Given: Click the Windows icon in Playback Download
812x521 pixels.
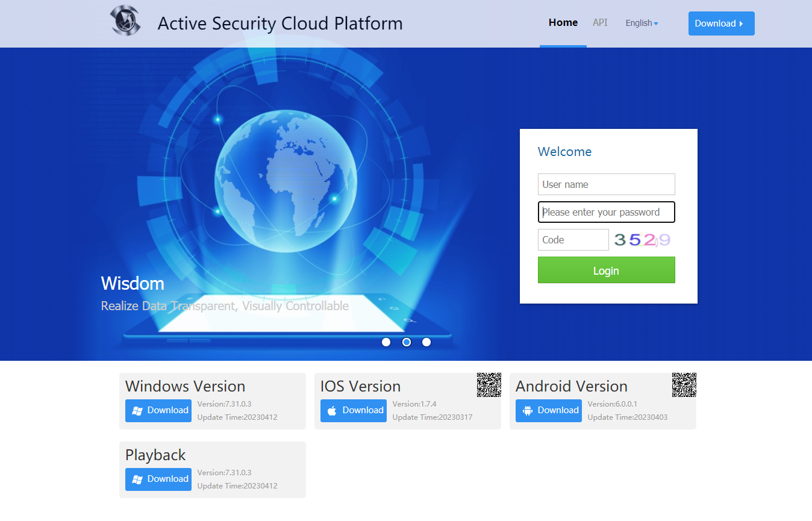Looking at the screenshot, I should [137, 479].
